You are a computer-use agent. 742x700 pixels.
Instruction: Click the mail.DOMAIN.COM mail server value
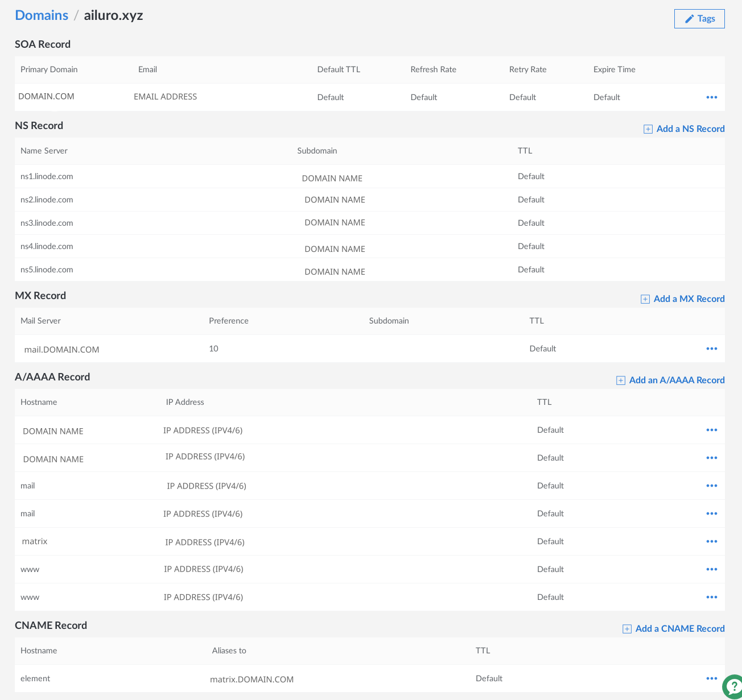(61, 350)
